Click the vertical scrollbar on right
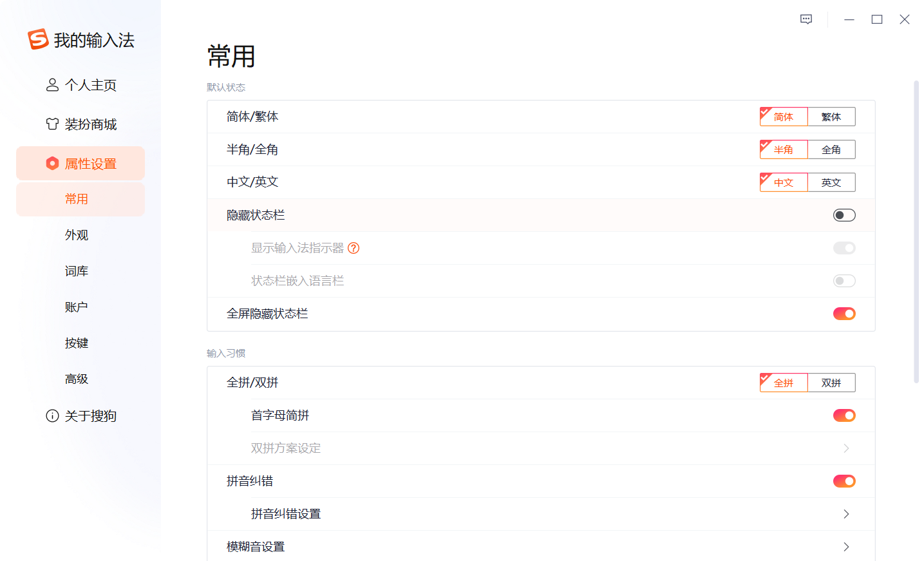Viewport: 924px width, 561px height. (x=916, y=232)
